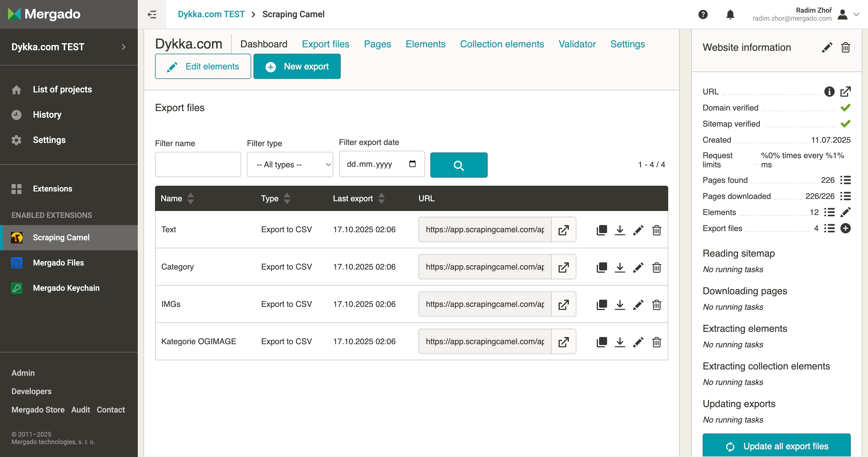Open Text export URL in new tab
The width and height of the screenshot is (868, 457).
pyautogui.click(x=563, y=230)
